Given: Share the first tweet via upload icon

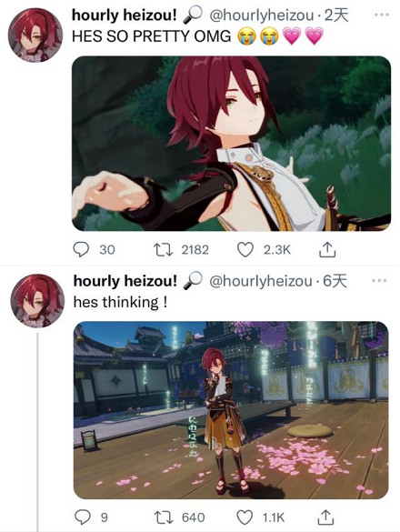Looking at the screenshot, I should pos(327,250).
